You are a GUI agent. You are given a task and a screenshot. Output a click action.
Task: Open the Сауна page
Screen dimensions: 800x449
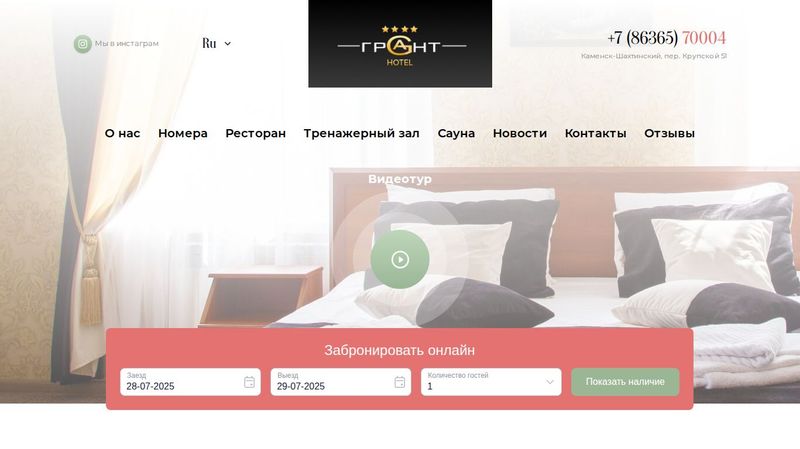(x=456, y=133)
